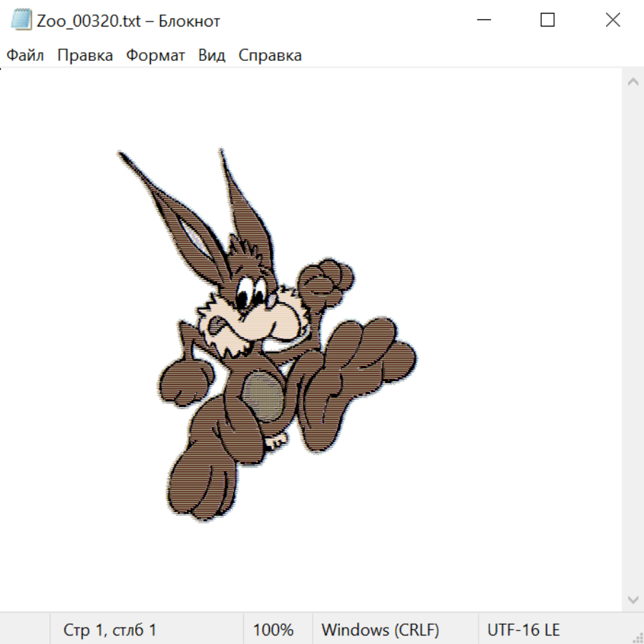Image resolution: width=644 pixels, height=644 pixels.
Task: Click the Notepad icon in title bar
Action: 21,20
